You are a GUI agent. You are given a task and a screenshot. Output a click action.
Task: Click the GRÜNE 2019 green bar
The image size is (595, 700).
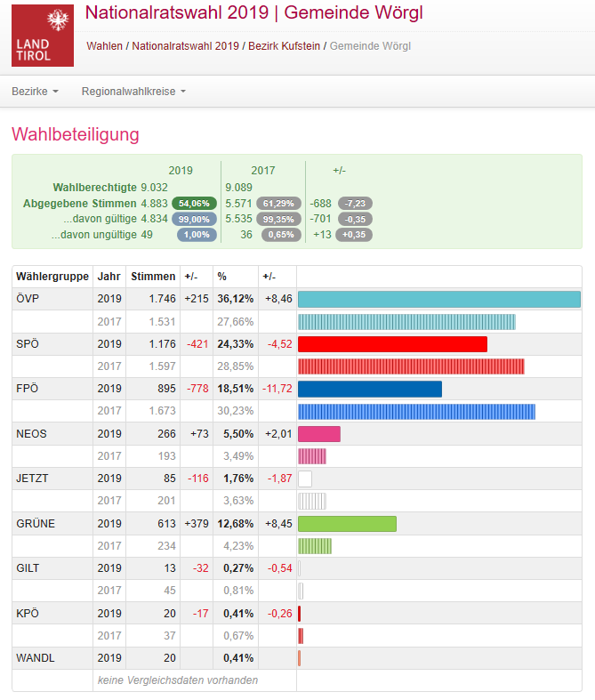pos(347,523)
